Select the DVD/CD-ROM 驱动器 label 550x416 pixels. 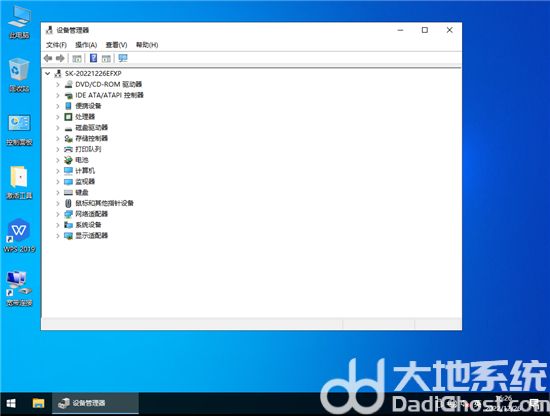coord(108,84)
